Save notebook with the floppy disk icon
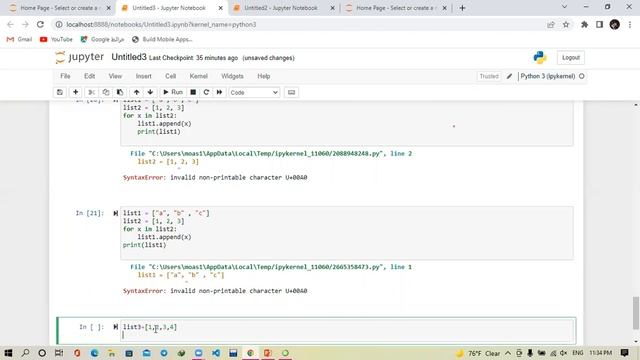Screen dimensions: 640x360 click(x=60, y=92)
